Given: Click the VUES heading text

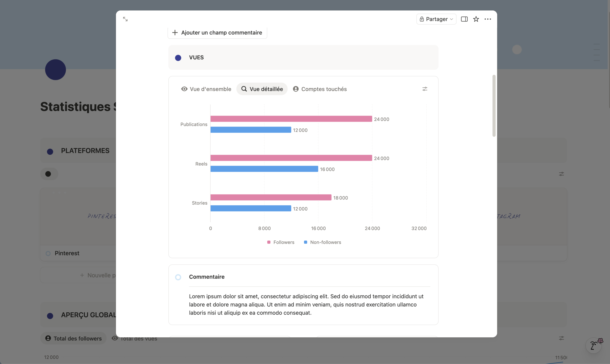Looking at the screenshot, I should click(x=196, y=57).
